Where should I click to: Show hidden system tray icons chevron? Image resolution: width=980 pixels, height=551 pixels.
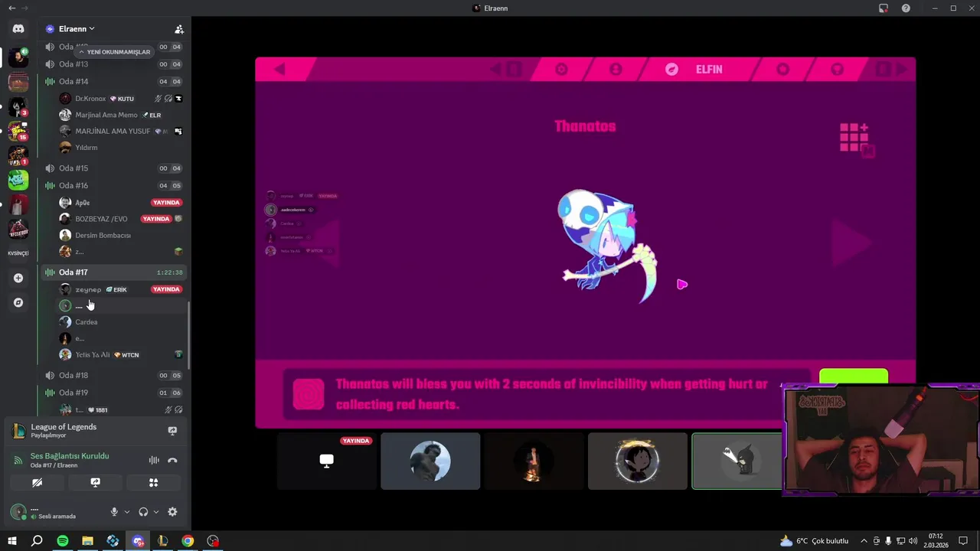[864, 541]
